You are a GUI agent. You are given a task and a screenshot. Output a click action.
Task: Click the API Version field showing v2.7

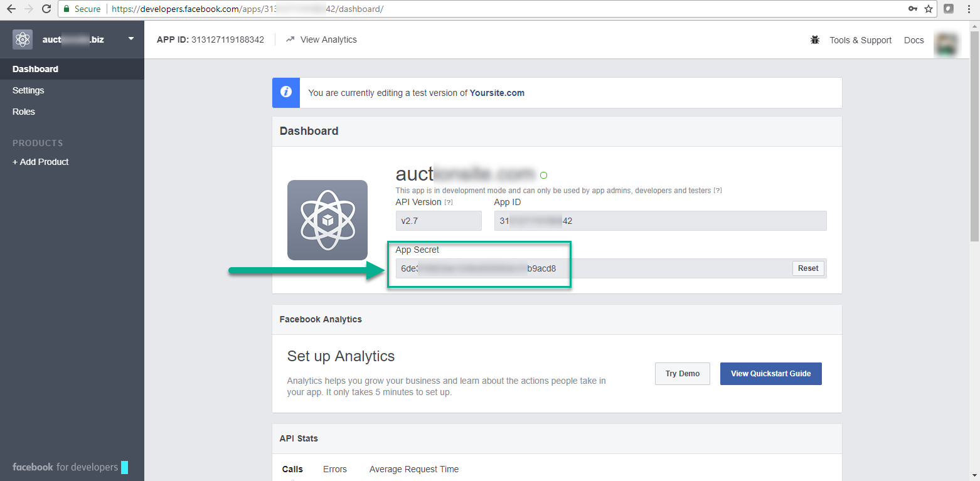(x=439, y=221)
